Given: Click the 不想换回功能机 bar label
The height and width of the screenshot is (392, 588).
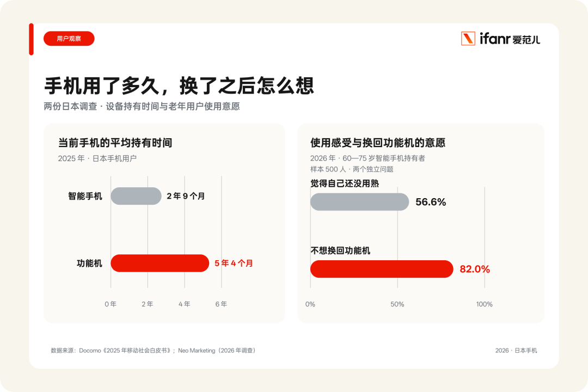Looking at the screenshot, I should click(340, 250).
